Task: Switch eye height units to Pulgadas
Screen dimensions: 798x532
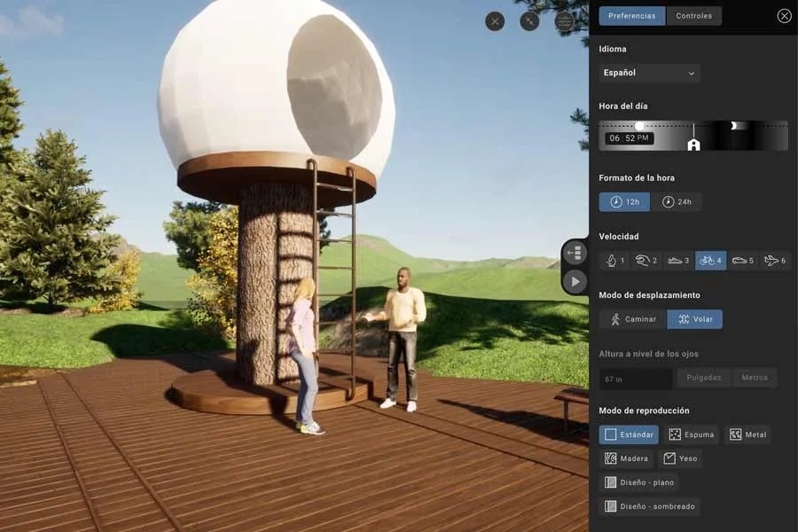Action: 703,377
